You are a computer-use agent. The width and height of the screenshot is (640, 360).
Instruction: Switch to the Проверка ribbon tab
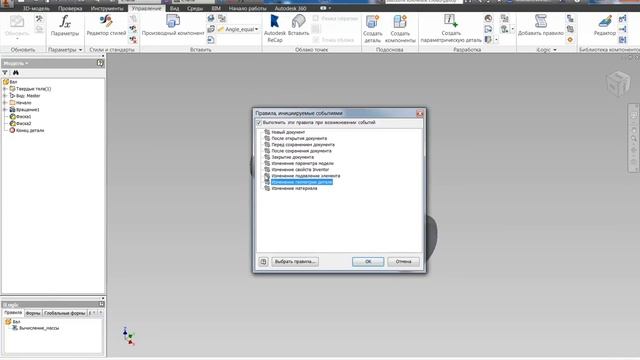point(70,8)
